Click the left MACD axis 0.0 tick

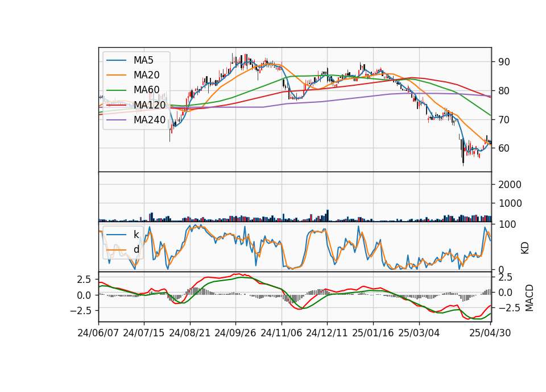pos(84,295)
